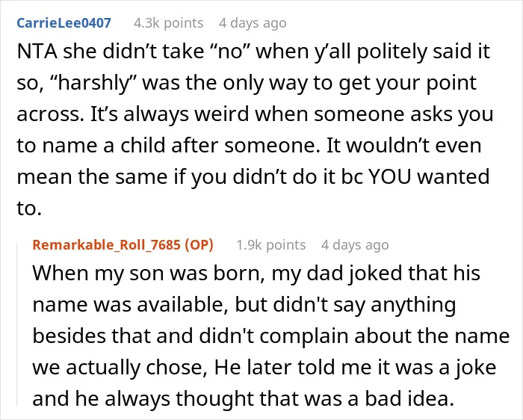The height and width of the screenshot is (420, 523).
Task: Click the line "besides that and didn't complain"
Action: click(x=191, y=336)
